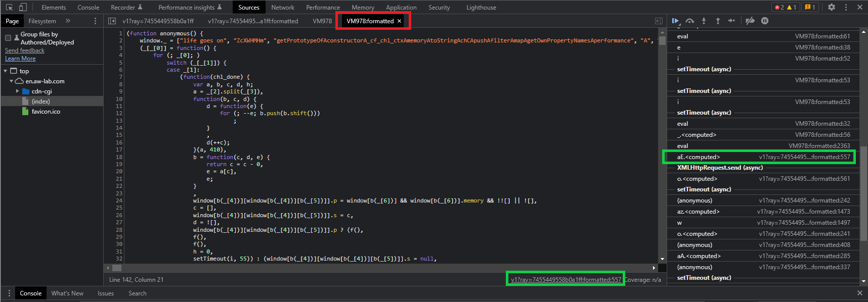Collapse the en.aw-lab.com domain node
This screenshot has height=302, width=868.
11,81
